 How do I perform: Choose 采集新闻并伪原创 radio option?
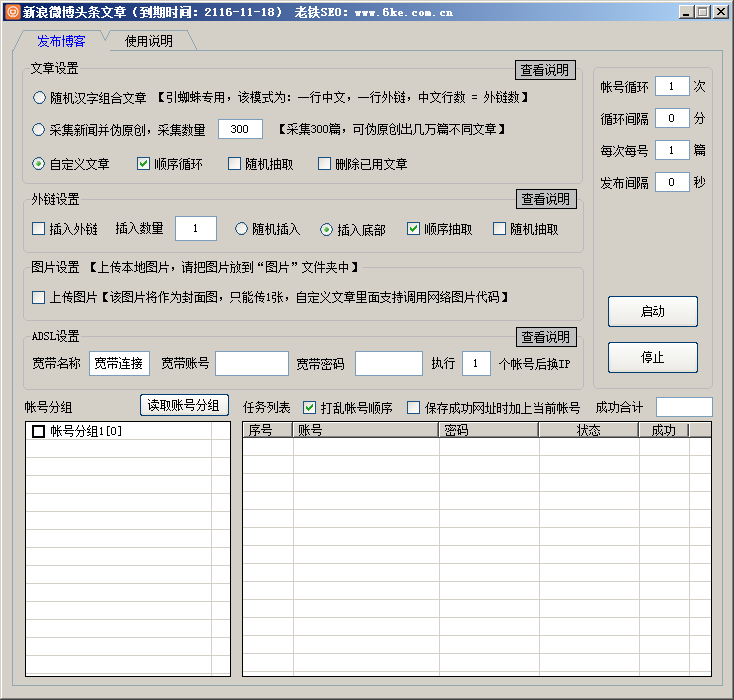[39, 129]
